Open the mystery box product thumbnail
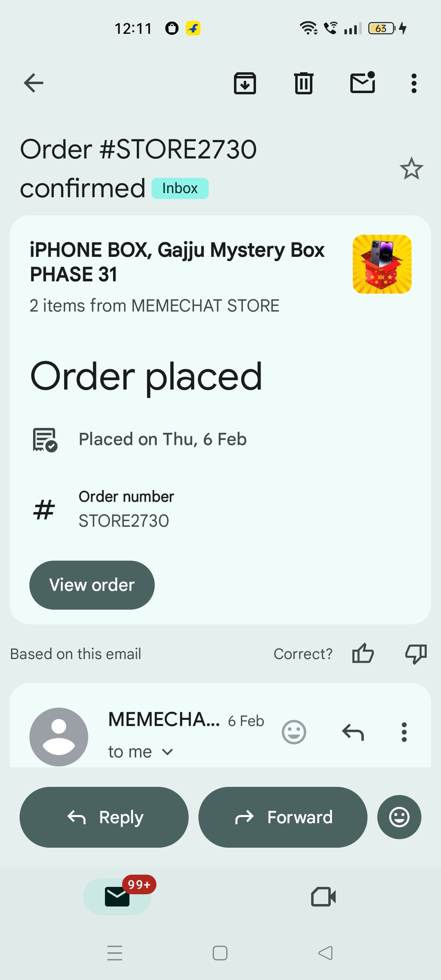This screenshot has width=441, height=980. (x=382, y=264)
